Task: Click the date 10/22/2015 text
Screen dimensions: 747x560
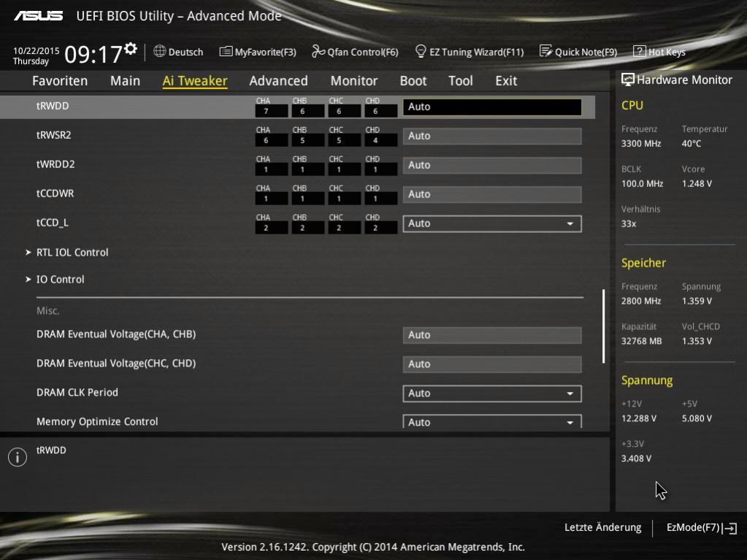Action: pyautogui.click(x=37, y=50)
